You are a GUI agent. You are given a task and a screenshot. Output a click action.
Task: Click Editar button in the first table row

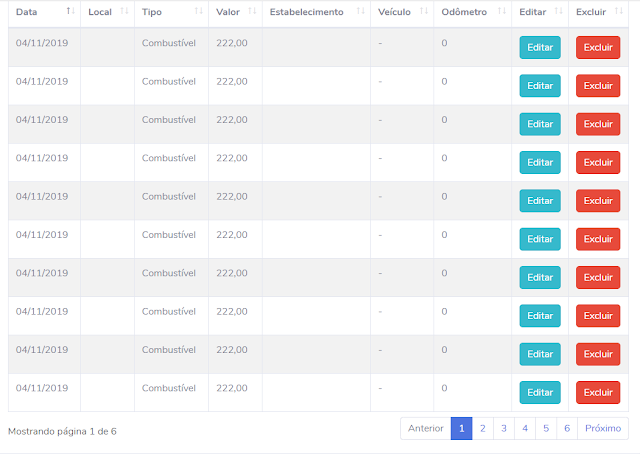[x=540, y=47]
